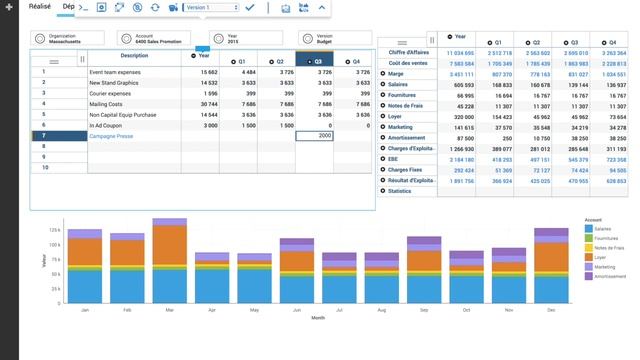
Task: Click the plus icon in the dark sidebar
Action: coord(9,7)
